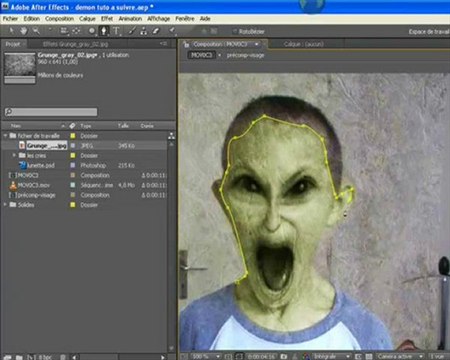Click label color swatch of MOV0C3.mov
450x360 pixels.
coord(73,185)
